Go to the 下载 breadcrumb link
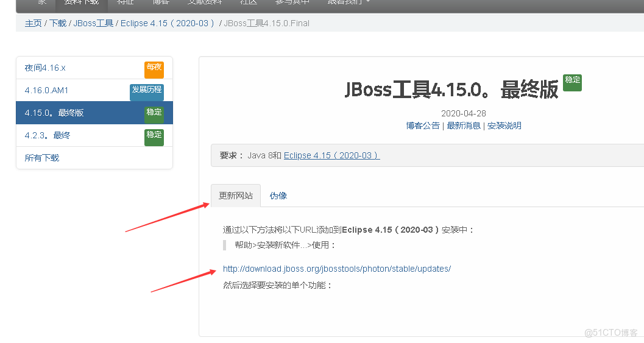The image size is (644, 343). 58,23
